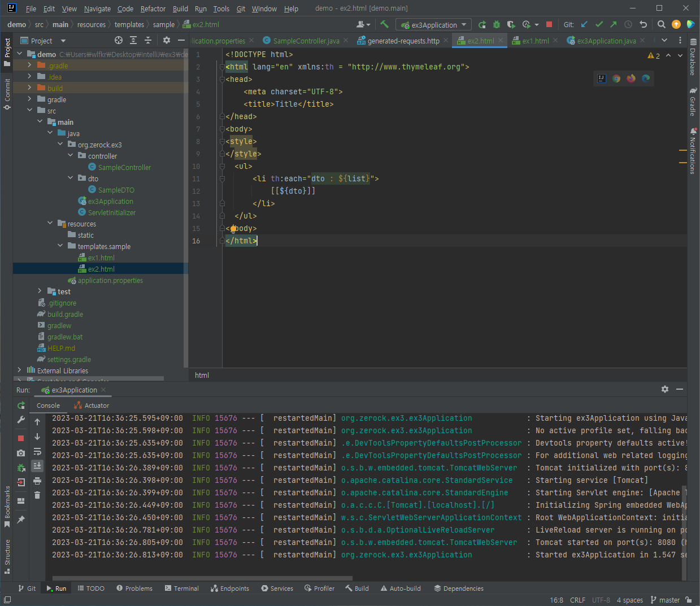Open Git history clock icon
The image size is (700, 606).
pyautogui.click(x=628, y=24)
